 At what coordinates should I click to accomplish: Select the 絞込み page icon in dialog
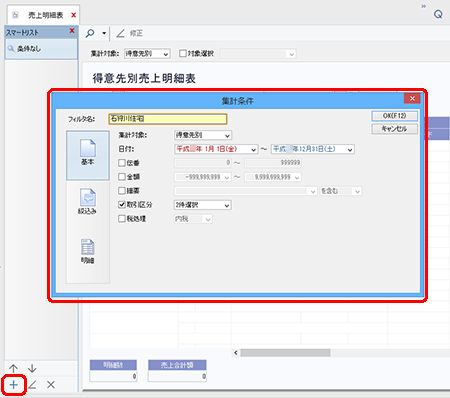(88, 202)
